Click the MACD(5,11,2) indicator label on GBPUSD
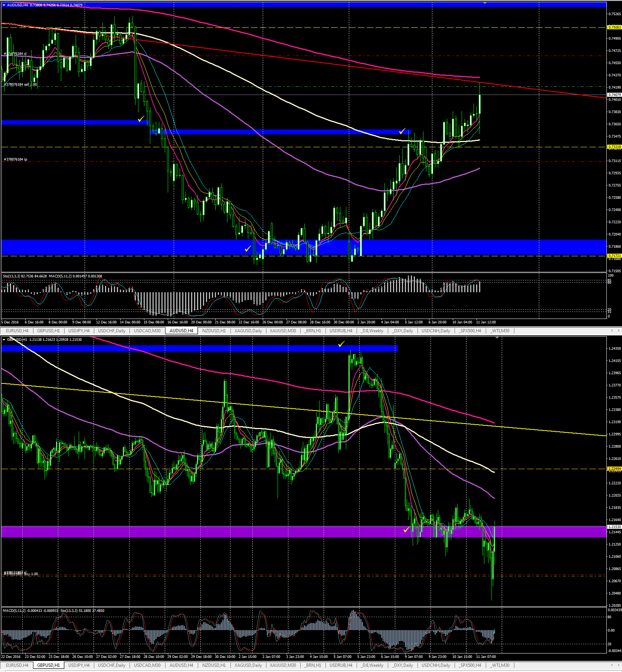Screen dimensions: 622x672 click(x=31, y=610)
